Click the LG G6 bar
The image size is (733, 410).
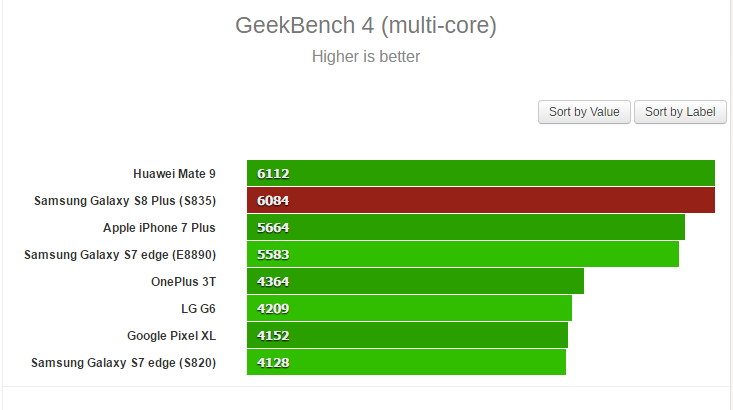(x=409, y=308)
